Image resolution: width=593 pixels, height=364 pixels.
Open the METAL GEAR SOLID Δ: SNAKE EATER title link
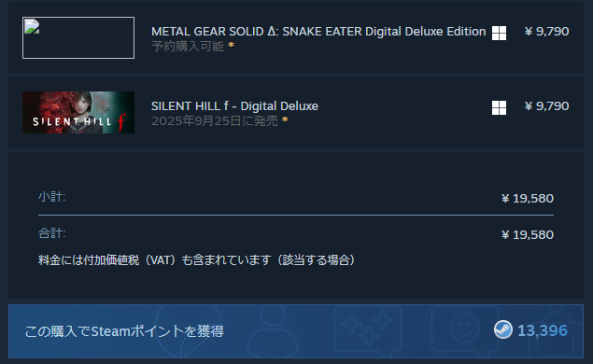(318, 32)
